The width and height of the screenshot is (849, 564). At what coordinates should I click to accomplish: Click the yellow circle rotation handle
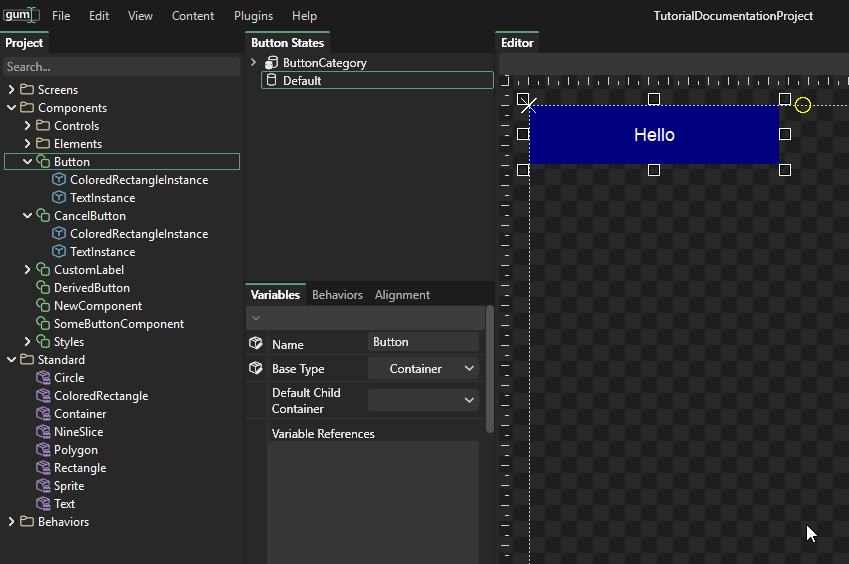803,105
